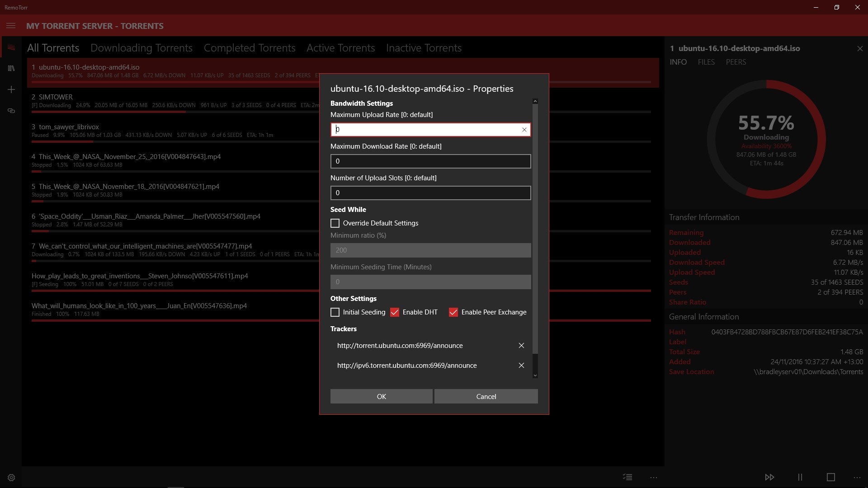Click the Maximum Download Rate field
This screenshot has height=488, width=868.
(430, 161)
